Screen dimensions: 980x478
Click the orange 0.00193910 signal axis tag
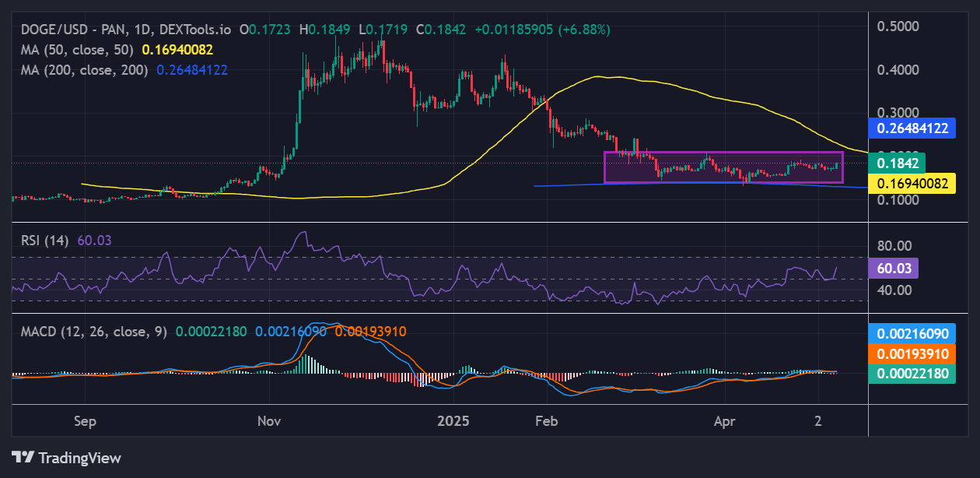pos(913,353)
